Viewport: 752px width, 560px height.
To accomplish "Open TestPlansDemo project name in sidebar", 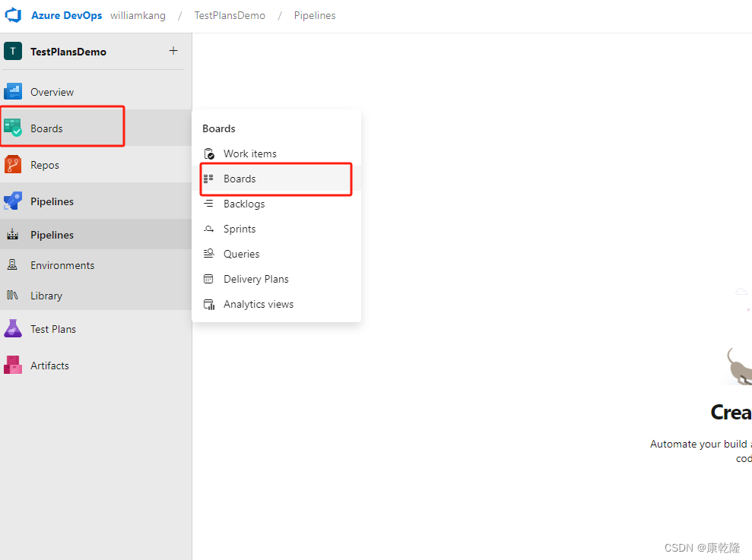I will (x=68, y=52).
